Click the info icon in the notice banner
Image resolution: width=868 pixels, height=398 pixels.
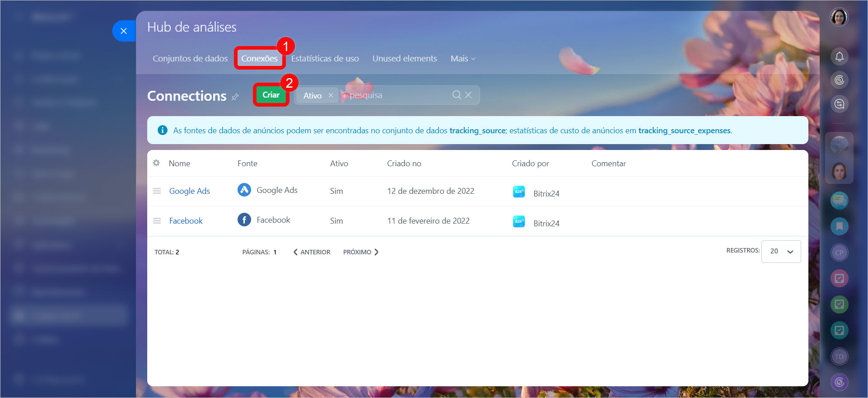(x=163, y=130)
